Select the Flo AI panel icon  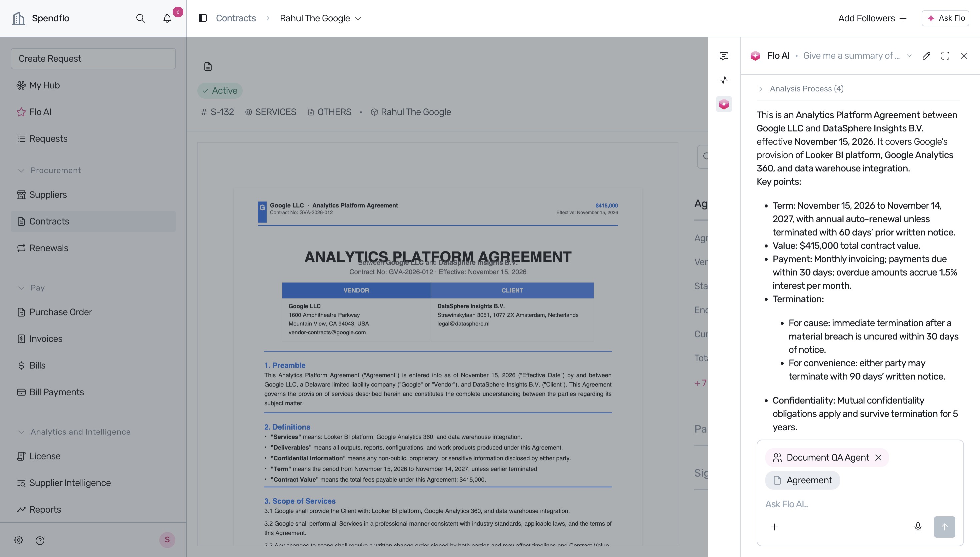(724, 104)
